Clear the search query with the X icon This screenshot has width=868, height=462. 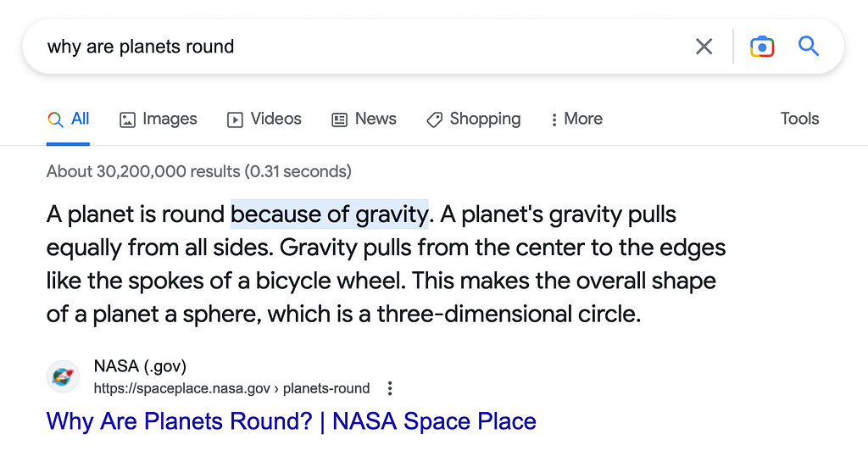pyautogui.click(x=704, y=47)
